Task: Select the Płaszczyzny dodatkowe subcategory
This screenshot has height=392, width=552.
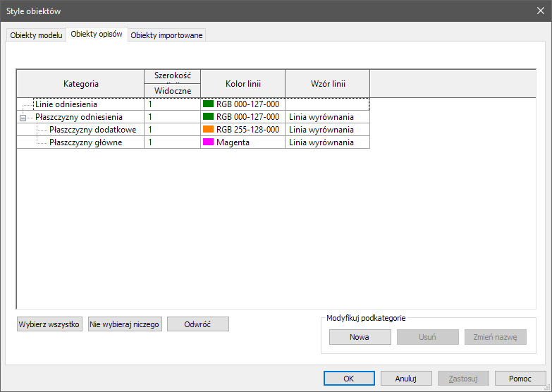Action: pos(92,130)
